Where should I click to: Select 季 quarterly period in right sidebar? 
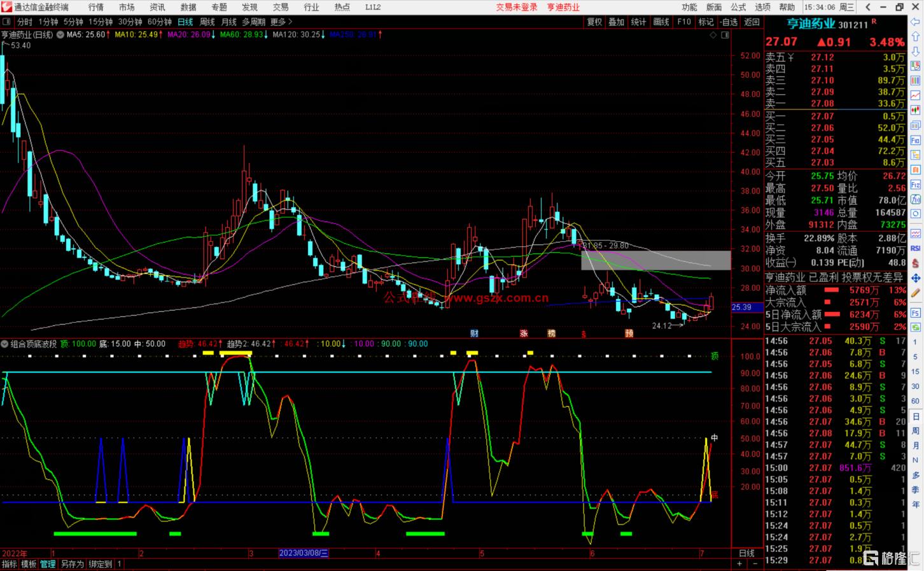coord(915,490)
